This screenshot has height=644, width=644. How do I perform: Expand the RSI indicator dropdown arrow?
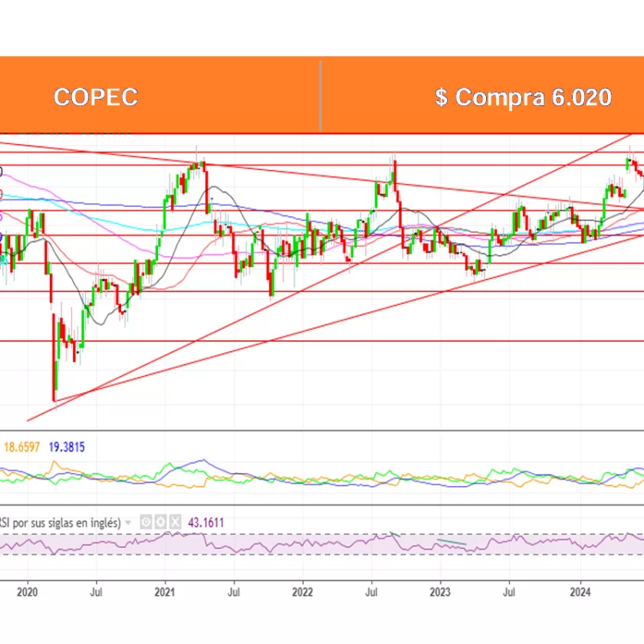pyautogui.click(x=129, y=523)
